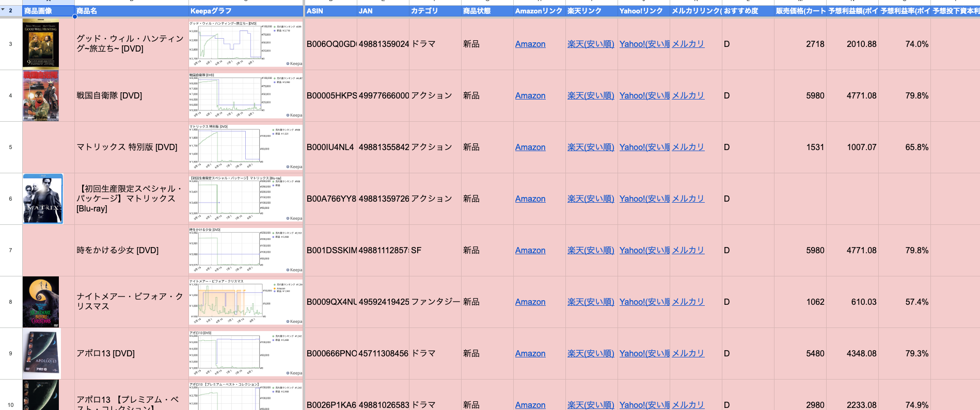980x410 pixels.
Task: Select profit rate cell 65.8%
Action: 905,147
